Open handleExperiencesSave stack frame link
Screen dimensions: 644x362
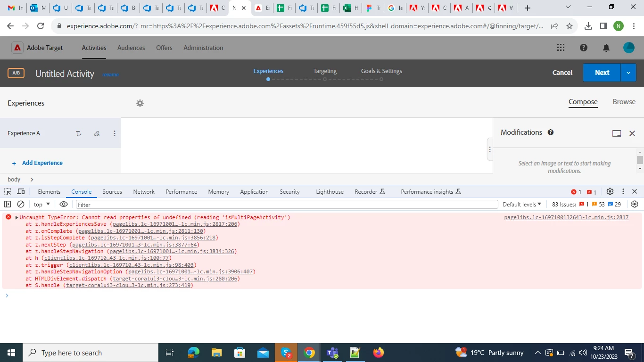(x=175, y=224)
